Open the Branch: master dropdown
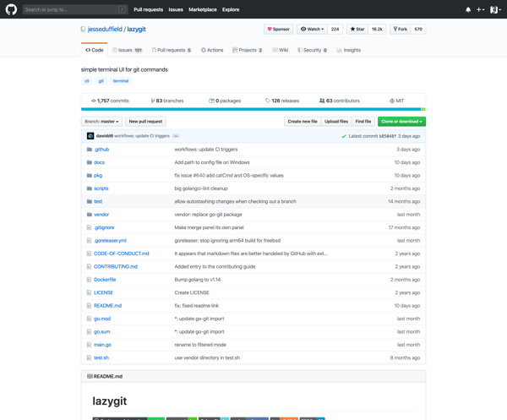The width and height of the screenshot is (507, 420). [101, 122]
